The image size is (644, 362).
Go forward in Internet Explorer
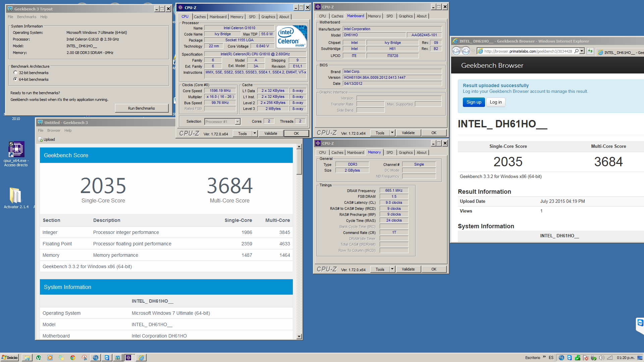point(466,51)
